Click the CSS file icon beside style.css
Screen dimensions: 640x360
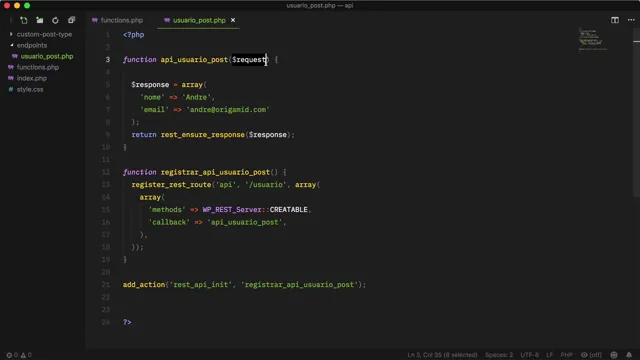pos(11,89)
